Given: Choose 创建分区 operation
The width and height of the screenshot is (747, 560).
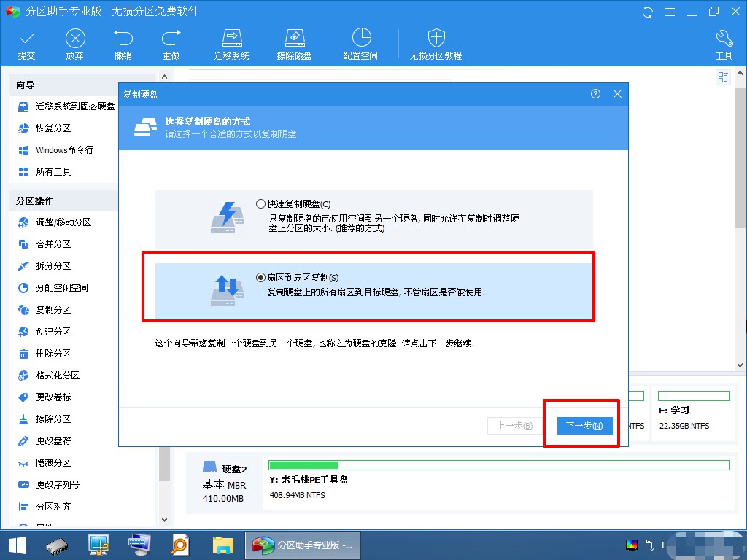Looking at the screenshot, I should click(44, 332).
